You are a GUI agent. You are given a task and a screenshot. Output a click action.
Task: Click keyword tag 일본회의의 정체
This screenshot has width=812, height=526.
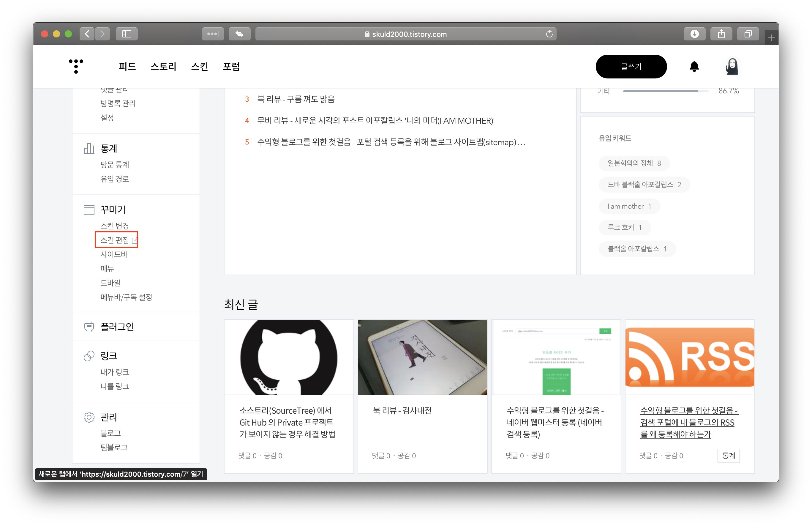coord(634,163)
